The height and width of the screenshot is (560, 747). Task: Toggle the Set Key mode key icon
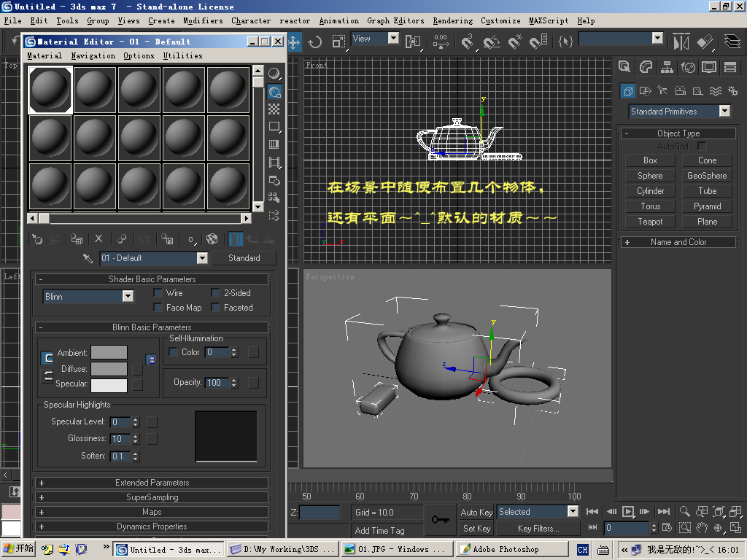click(440, 519)
